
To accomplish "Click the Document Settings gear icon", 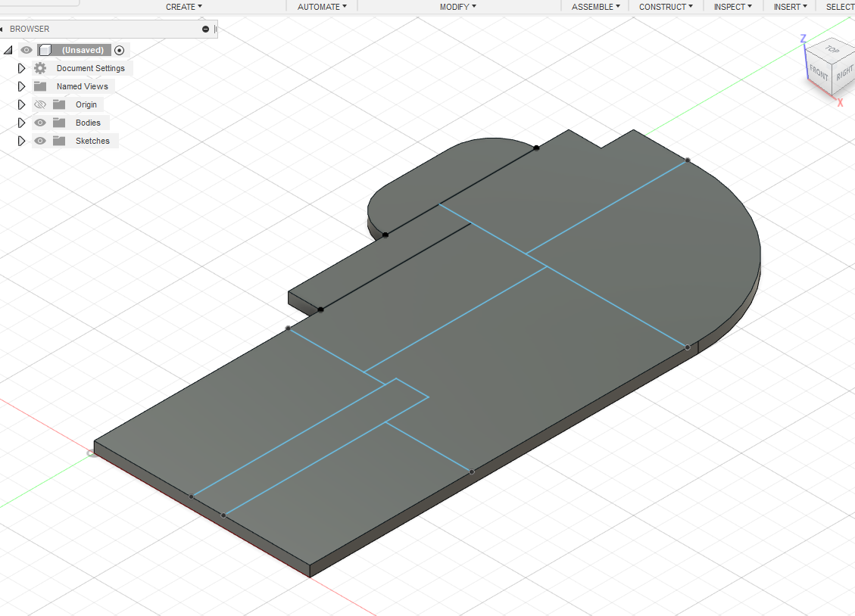I will click(40, 68).
